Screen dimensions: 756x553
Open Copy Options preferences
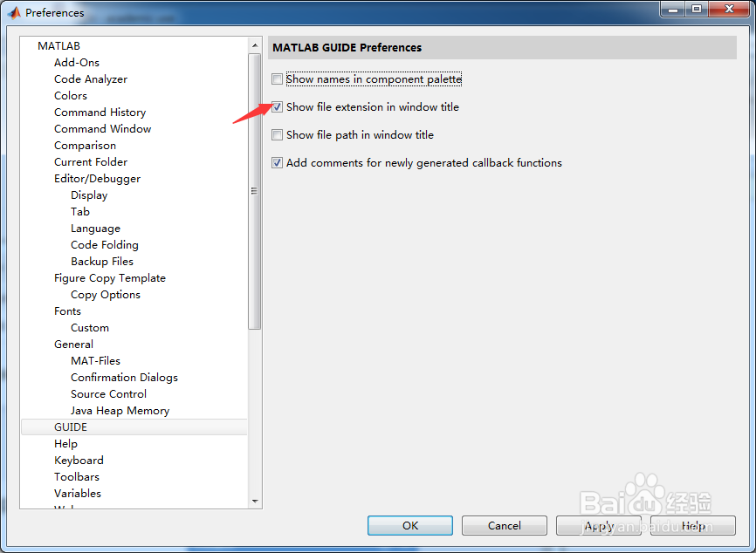(x=106, y=295)
